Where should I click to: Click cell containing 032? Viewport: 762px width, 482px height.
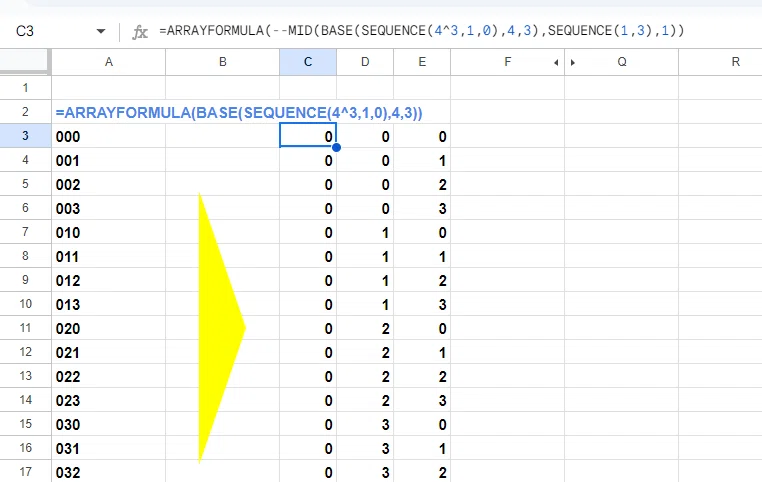coord(108,472)
